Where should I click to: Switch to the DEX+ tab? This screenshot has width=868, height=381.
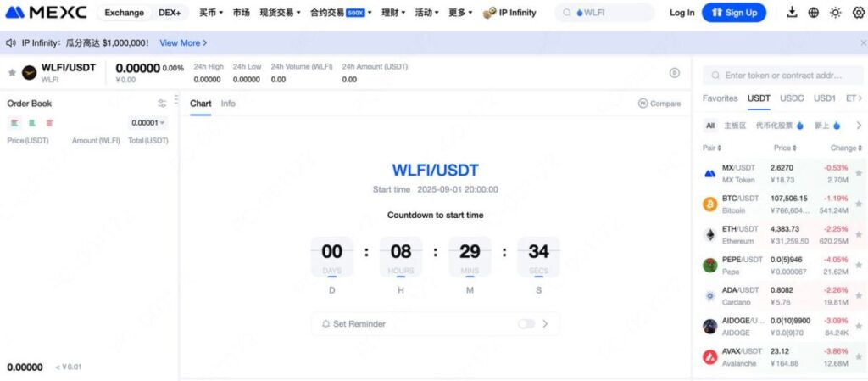(170, 12)
